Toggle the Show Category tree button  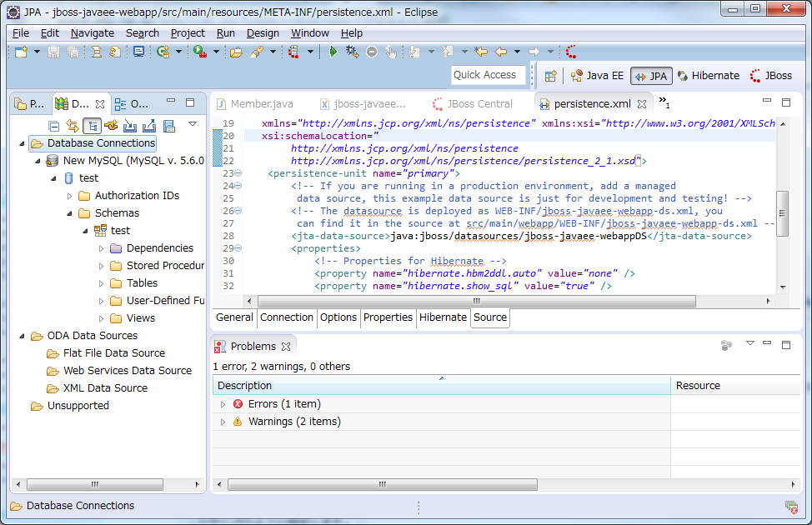coord(92,126)
